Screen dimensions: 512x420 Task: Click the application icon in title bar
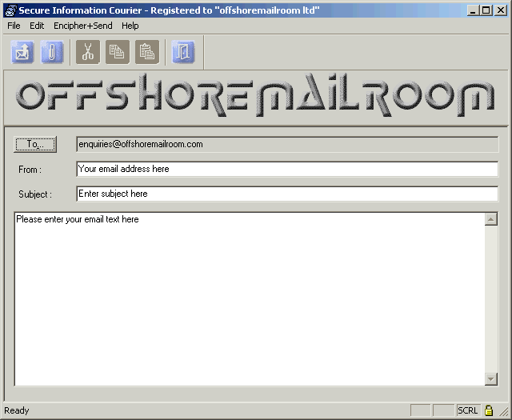tap(10, 10)
